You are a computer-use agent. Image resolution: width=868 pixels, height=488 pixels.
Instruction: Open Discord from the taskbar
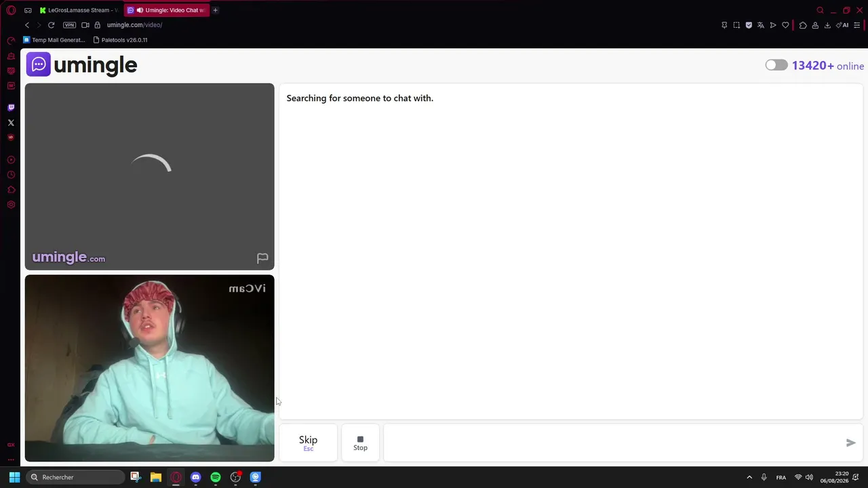(x=195, y=477)
